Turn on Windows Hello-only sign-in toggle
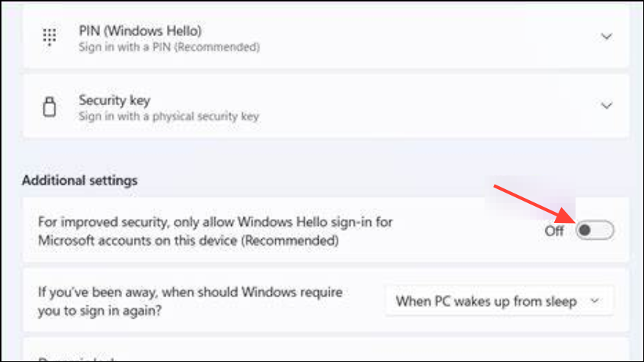 (x=595, y=230)
